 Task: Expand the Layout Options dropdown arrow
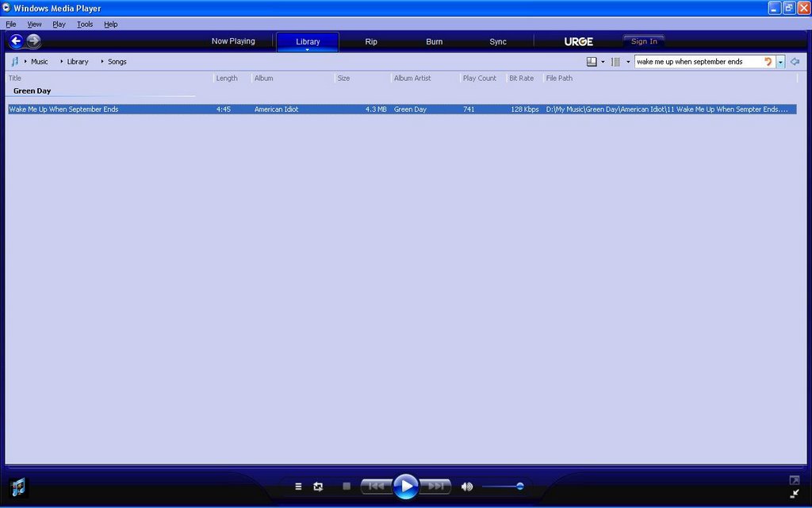pos(603,62)
